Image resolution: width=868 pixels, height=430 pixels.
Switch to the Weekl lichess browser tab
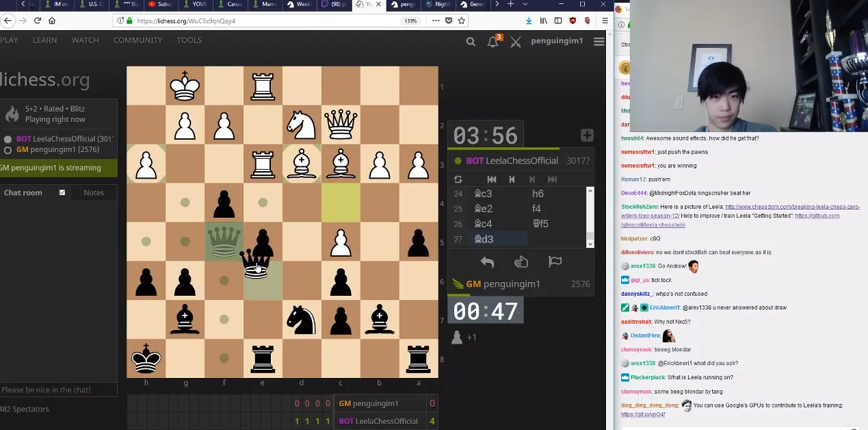tap(300, 4)
